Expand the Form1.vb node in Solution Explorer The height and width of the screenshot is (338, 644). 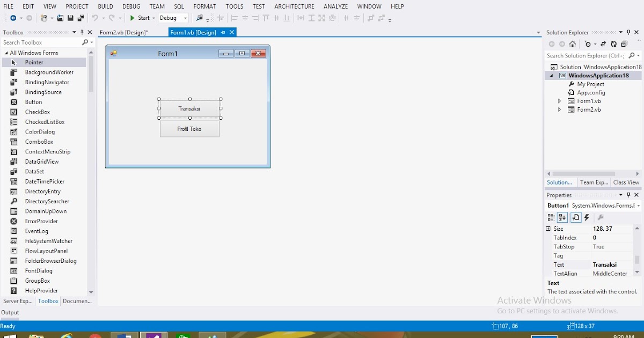(559, 101)
